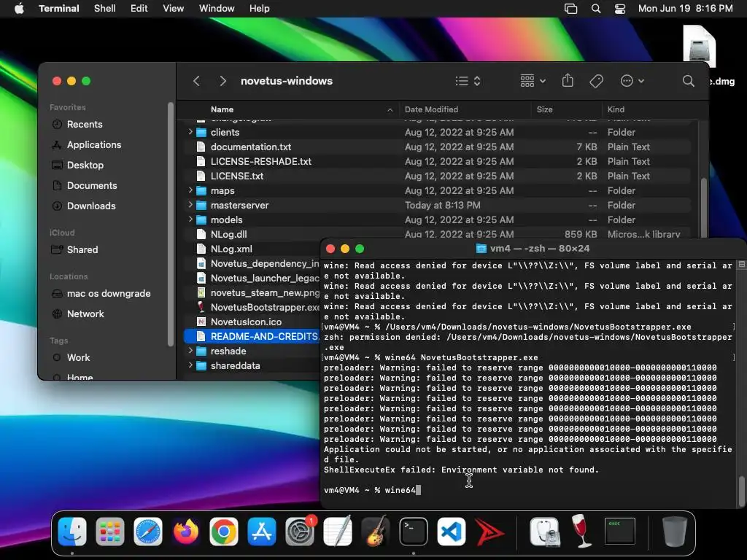Expand the models folder

(x=190, y=219)
